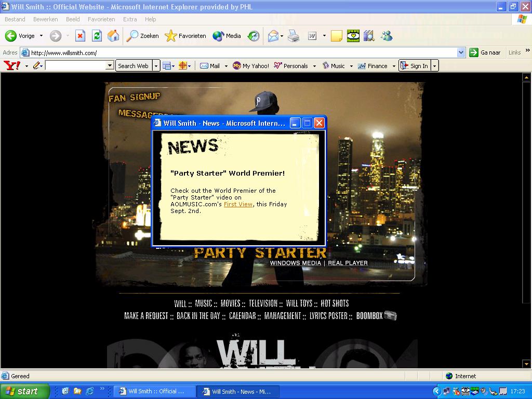Viewport: 532px width, 399px height.
Task: Click the page scrollbar down arrow
Action: [526, 364]
